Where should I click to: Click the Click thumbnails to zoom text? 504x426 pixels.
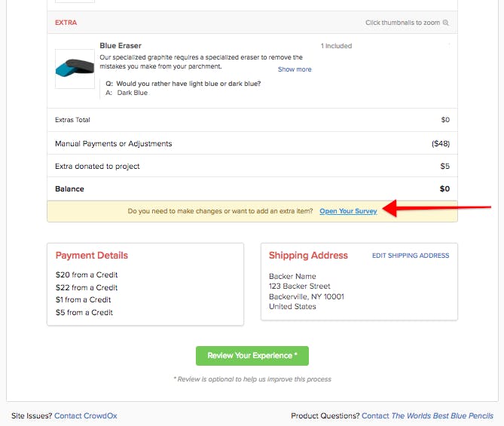(x=402, y=23)
